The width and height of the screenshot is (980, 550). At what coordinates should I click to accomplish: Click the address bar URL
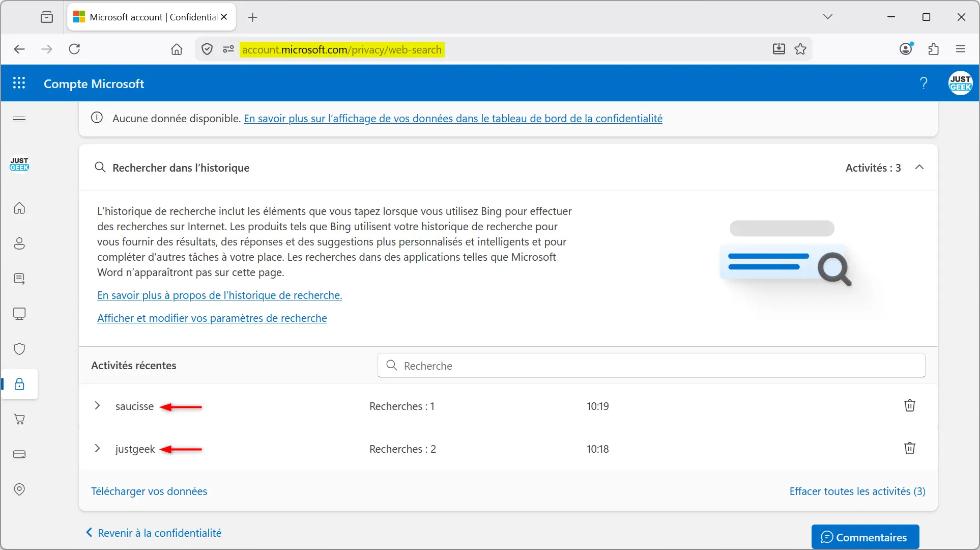pyautogui.click(x=342, y=50)
